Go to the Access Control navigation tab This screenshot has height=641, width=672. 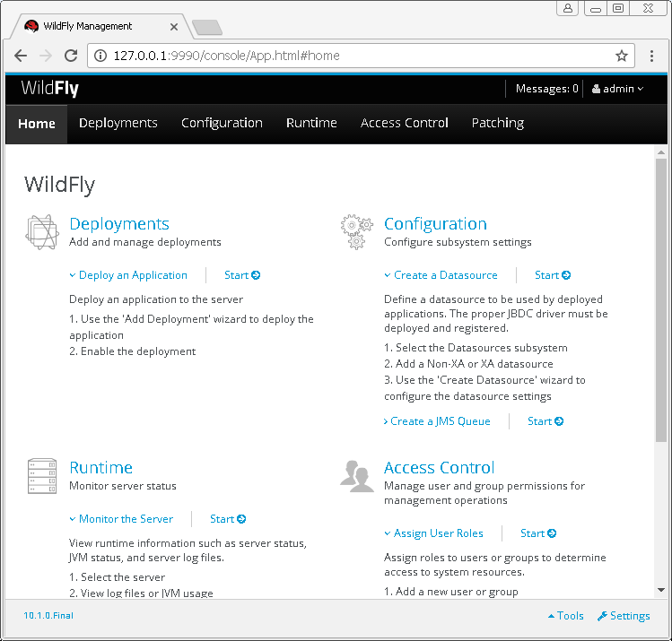404,124
